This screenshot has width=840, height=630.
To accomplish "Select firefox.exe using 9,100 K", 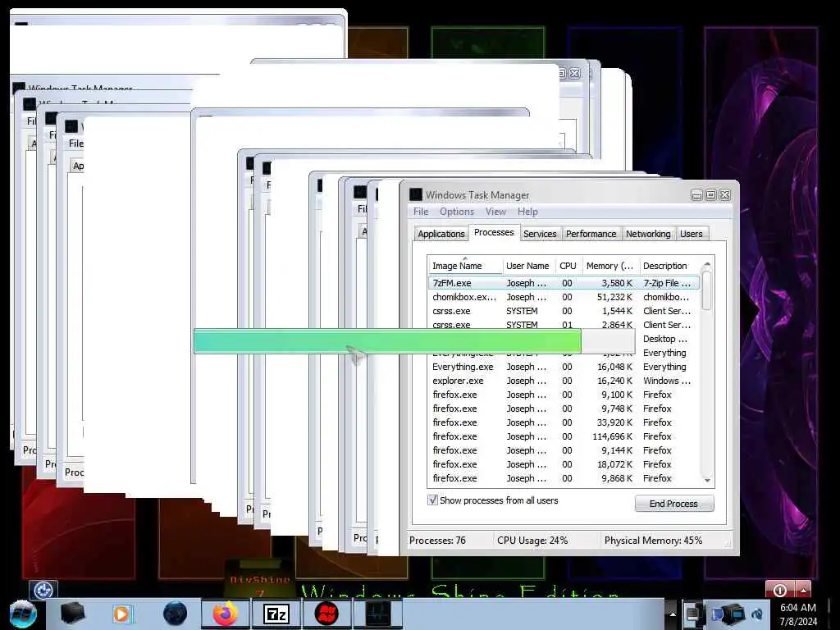I will (564, 395).
